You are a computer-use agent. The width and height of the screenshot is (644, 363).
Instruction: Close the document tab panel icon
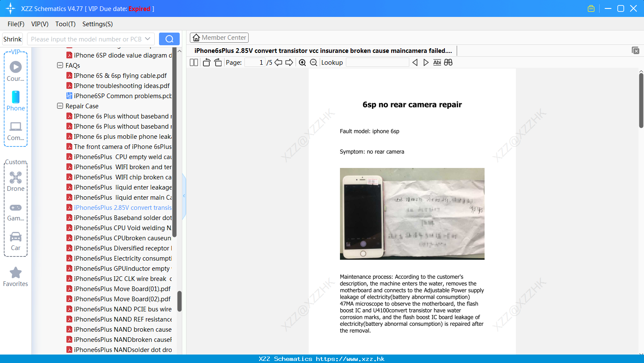pyautogui.click(x=636, y=50)
